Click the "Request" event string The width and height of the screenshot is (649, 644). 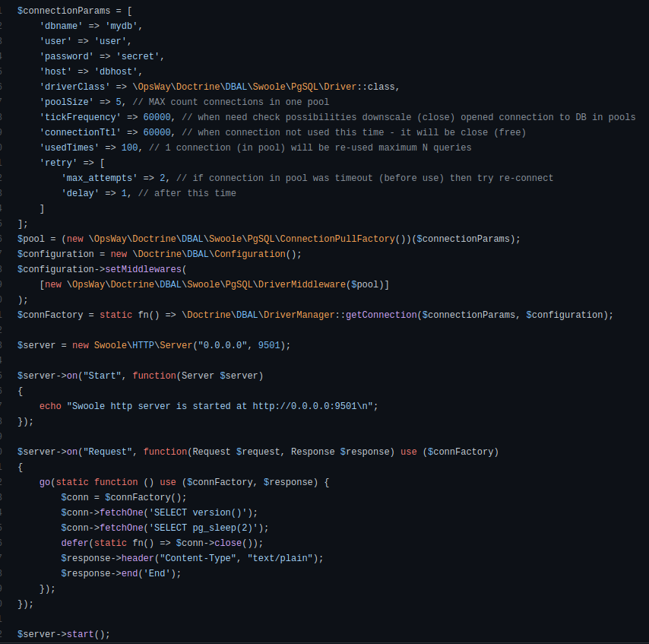click(x=108, y=452)
